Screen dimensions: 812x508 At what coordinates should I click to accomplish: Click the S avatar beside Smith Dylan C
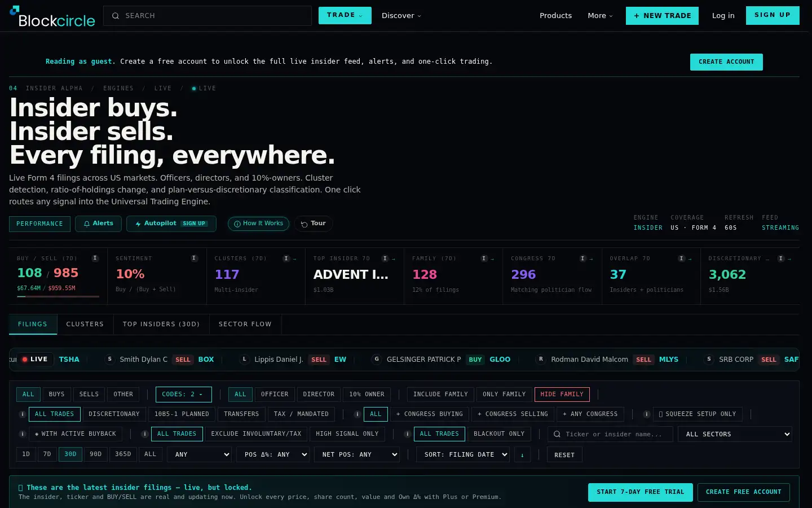point(110,359)
